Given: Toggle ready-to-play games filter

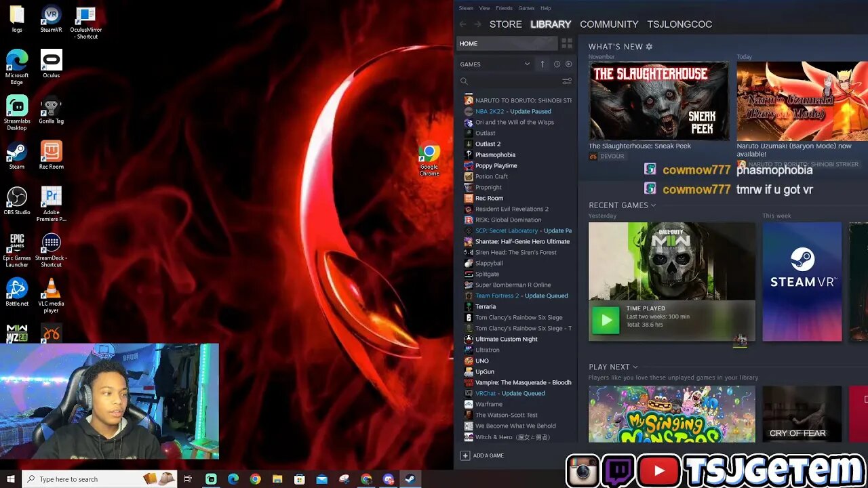Looking at the screenshot, I should point(568,64).
